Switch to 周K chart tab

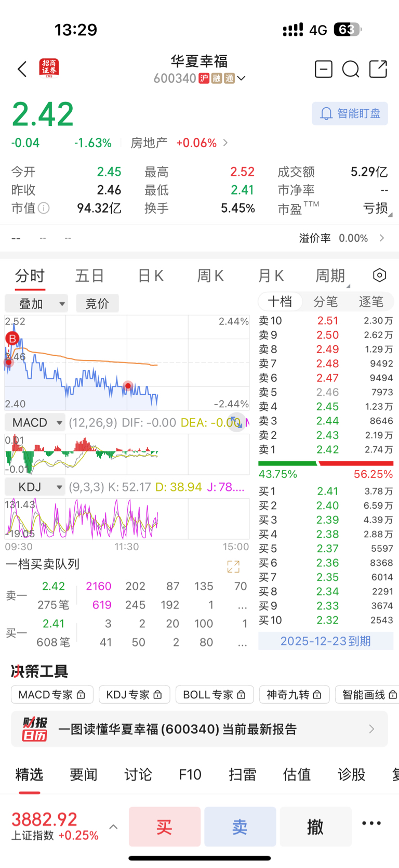tap(210, 276)
